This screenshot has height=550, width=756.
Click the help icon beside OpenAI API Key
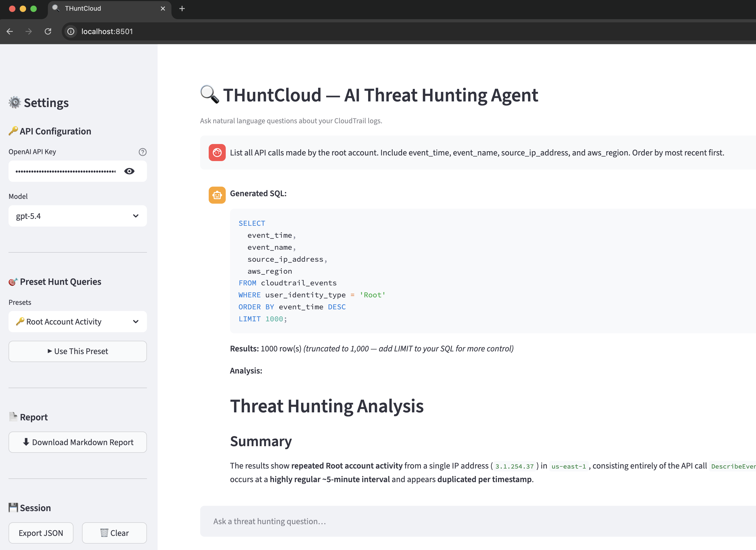point(142,152)
